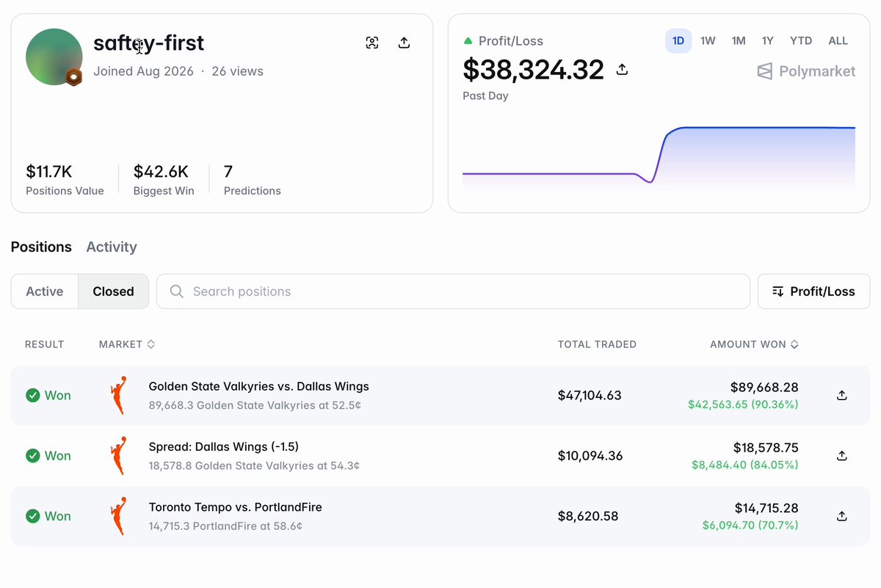Switch the chart to 1W range
The image size is (881, 588).
point(708,41)
